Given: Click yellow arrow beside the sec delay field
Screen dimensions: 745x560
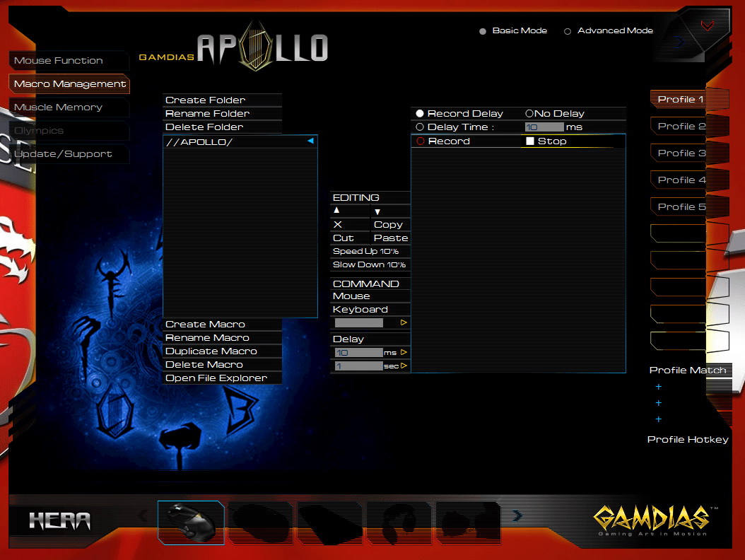Looking at the screenshot, I should [404, 366].
